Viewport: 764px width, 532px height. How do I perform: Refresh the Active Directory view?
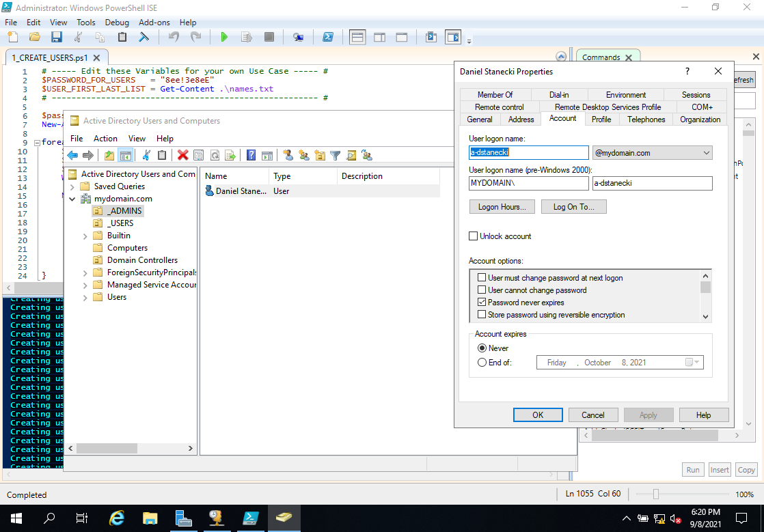tap(215, 155)
